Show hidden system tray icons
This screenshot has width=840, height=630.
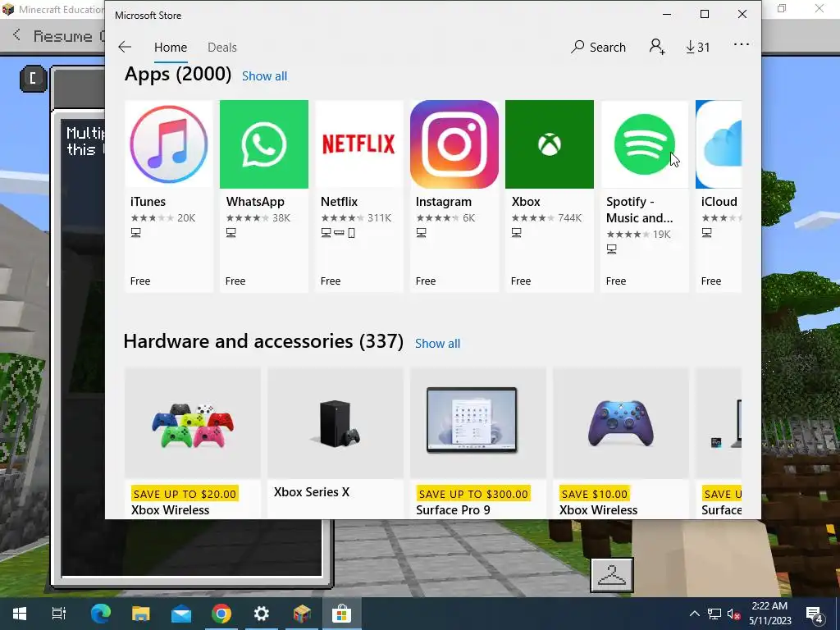click(694, 614)
